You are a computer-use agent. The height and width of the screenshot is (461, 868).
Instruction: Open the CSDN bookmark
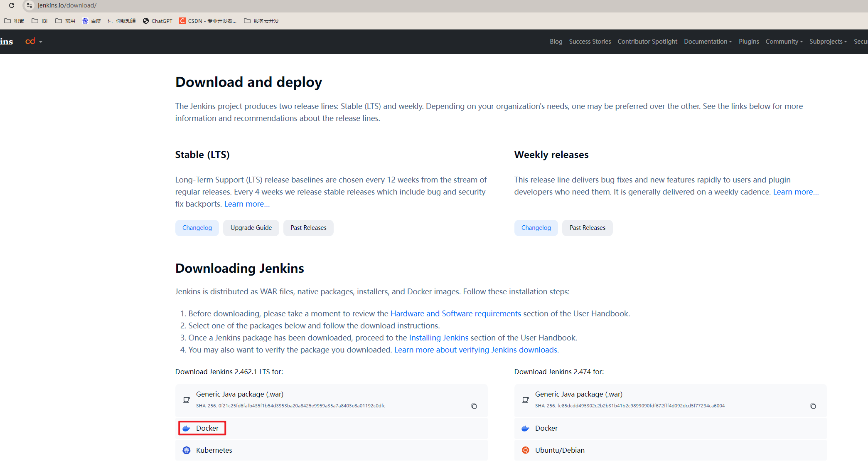[x=208, y=21]
